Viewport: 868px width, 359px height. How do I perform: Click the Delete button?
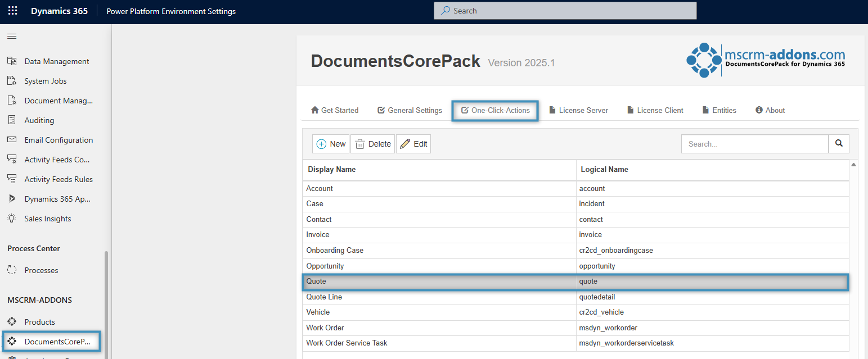click(x=373, y=144)
